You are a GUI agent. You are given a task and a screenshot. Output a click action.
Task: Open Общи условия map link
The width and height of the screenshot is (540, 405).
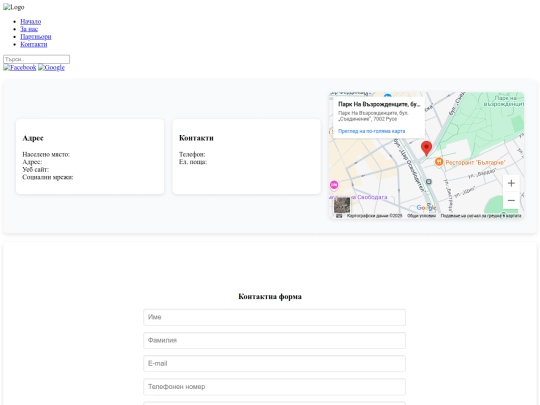(422, 216)
